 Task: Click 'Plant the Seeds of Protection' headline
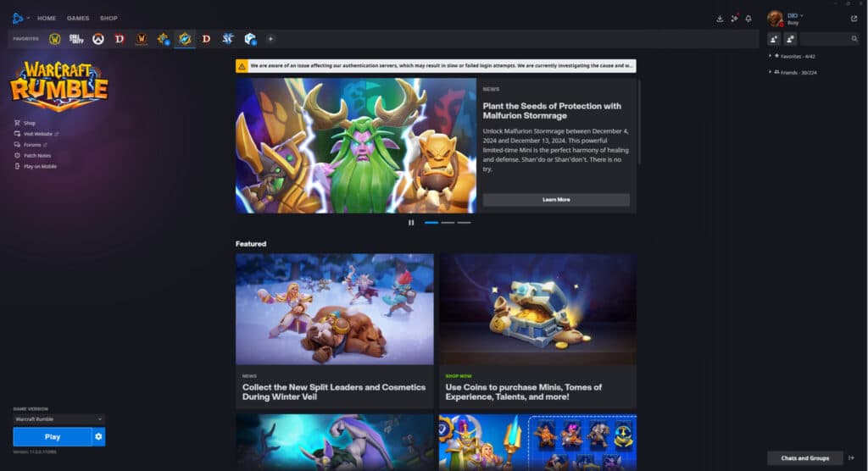[552, 111]
